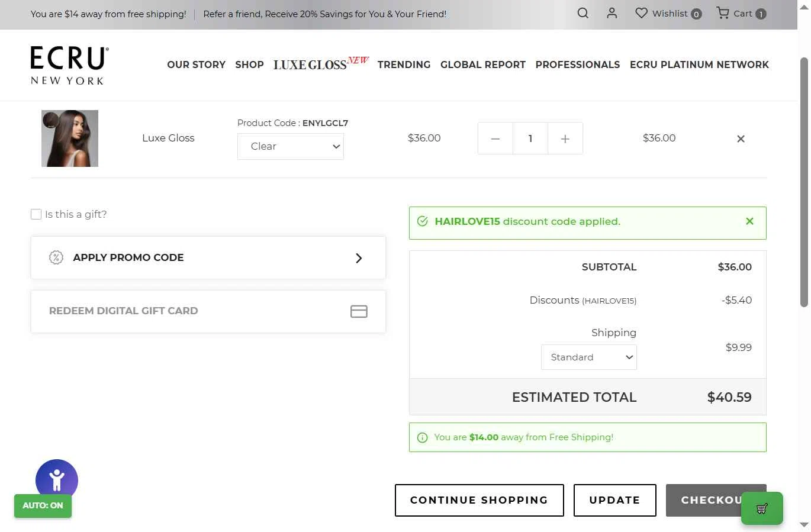This screenshot has width=811, height=532.
Task: Open the Cart icon in header
Action: pos(722,13)
